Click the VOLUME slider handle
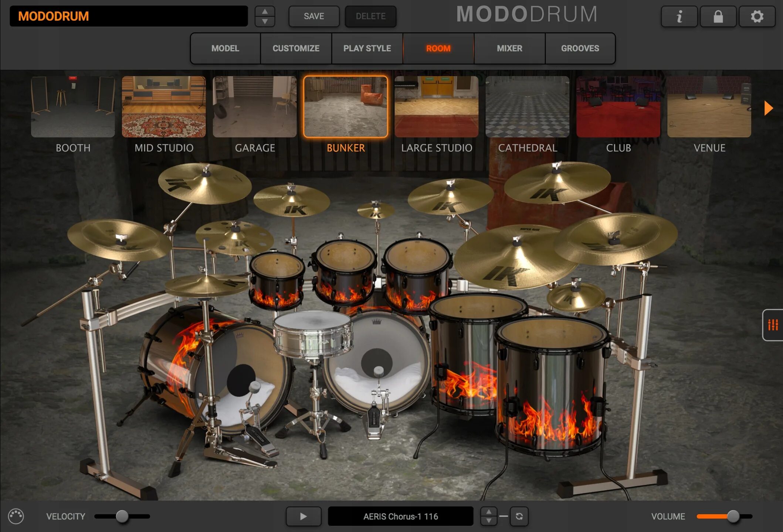 click(733, 516)
